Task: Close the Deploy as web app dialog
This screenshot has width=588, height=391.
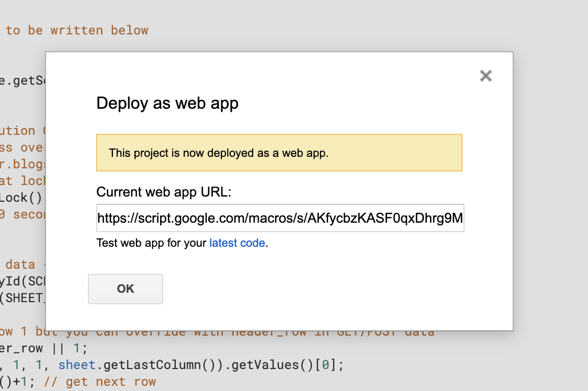Action: tap(486, 76)
